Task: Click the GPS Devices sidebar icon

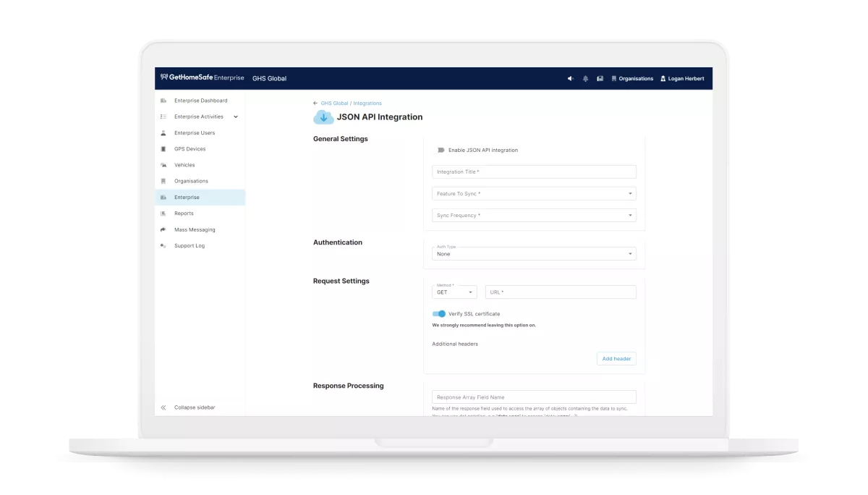Action: coord(163,149)
